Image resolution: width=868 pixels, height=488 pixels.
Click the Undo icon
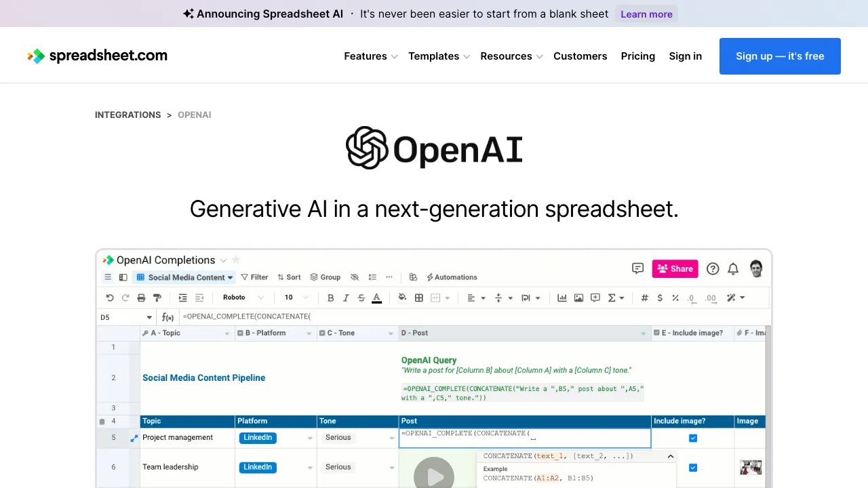[109, 298]
